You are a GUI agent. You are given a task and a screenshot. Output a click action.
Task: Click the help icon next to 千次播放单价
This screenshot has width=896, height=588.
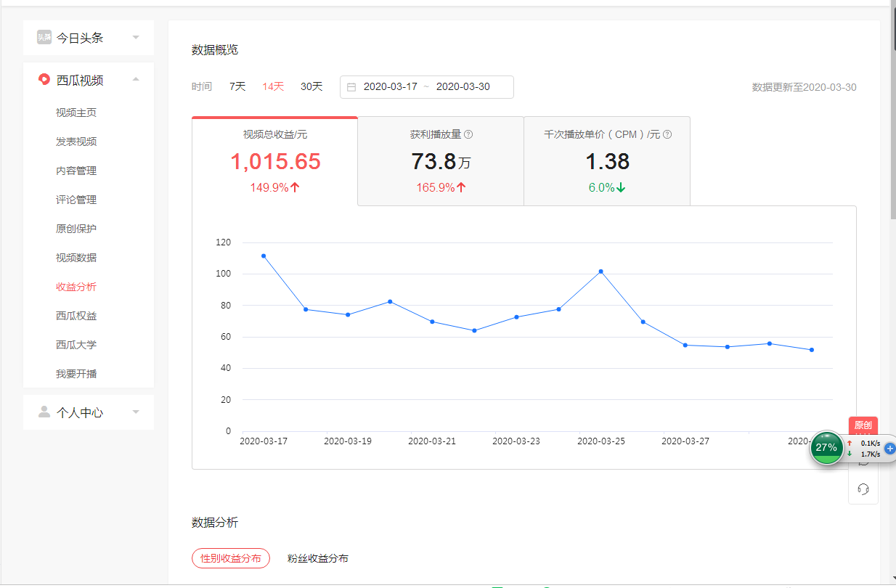click(x=667, y=134)
